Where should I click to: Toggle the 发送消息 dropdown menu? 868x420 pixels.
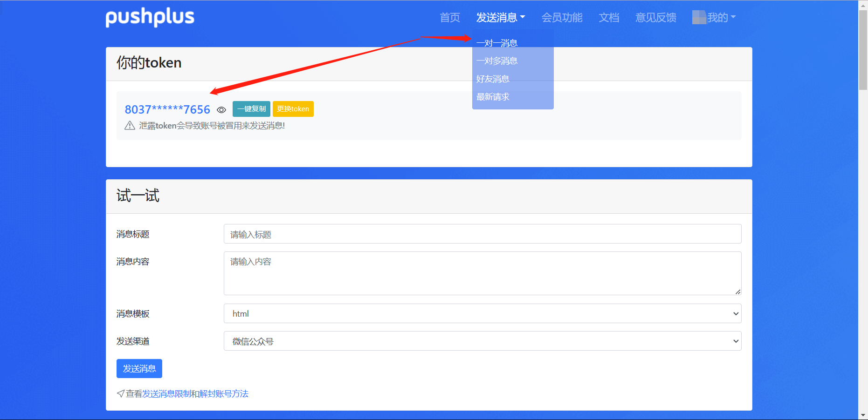click(501, 18)
